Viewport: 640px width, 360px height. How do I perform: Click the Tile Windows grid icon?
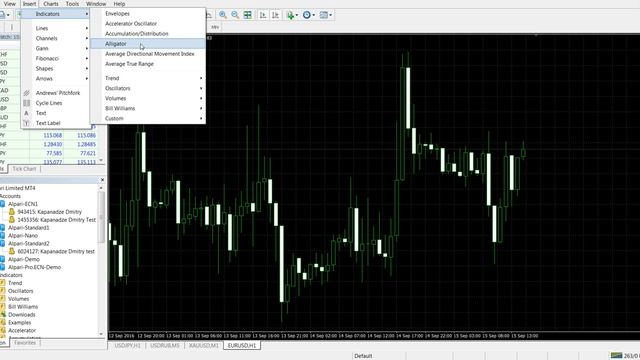(248, 15)
